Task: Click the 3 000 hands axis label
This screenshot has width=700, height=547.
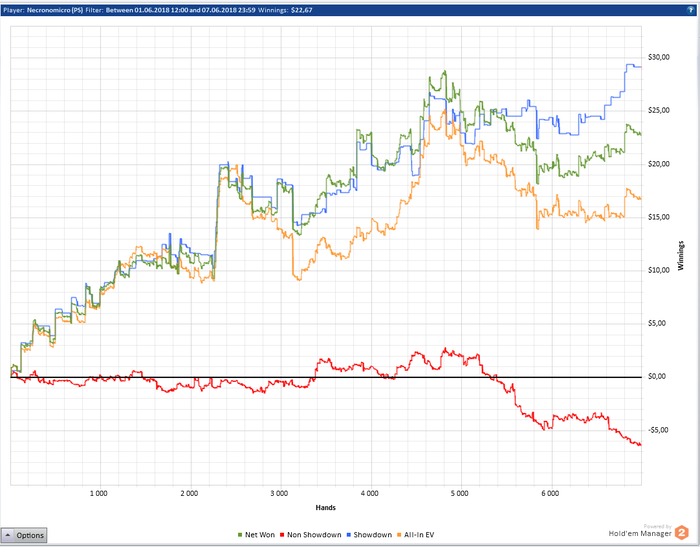Action: pyautogui.click(x=279, y=493)
